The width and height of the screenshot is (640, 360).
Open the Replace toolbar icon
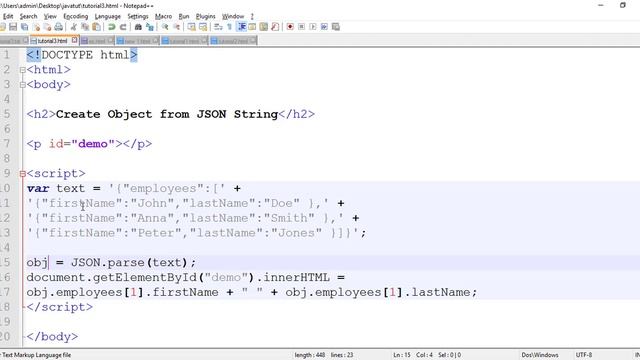click(x=150, y=27)
